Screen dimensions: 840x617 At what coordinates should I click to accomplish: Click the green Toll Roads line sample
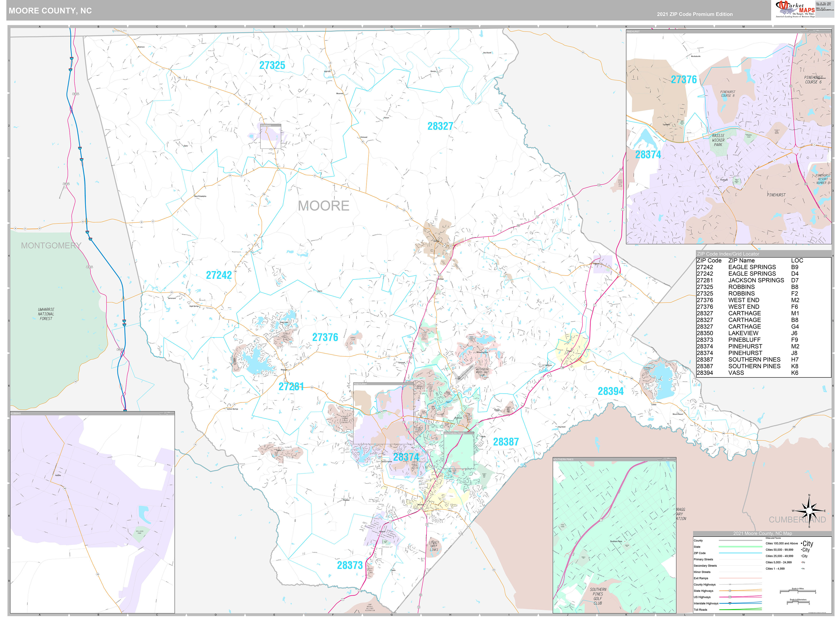pos(740,610)
